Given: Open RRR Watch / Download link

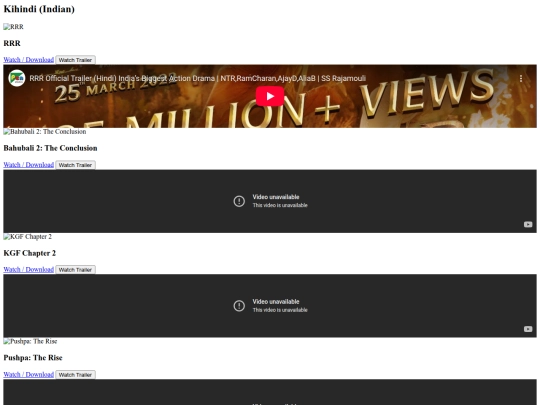Looking at the screenshot, I should click(x=29, y=60).
